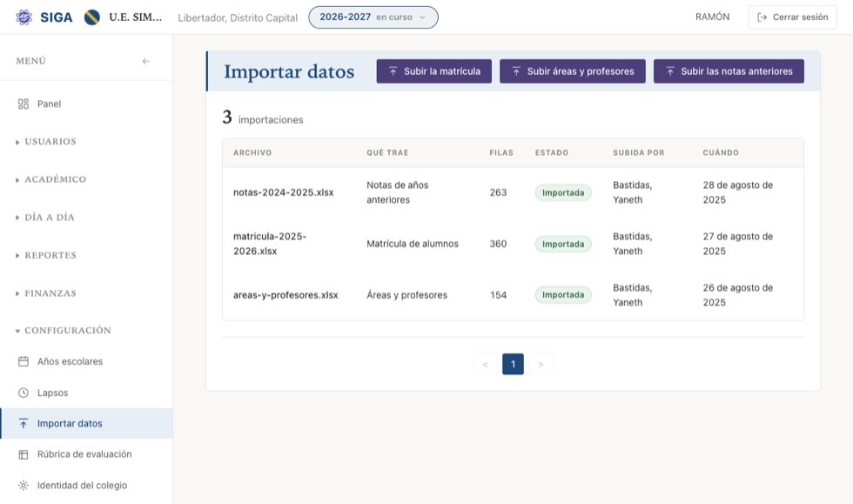Click the upload icon in Subir las notas anteriores
Viewport: 853px width, 504px height.
[x=670, y=71]
